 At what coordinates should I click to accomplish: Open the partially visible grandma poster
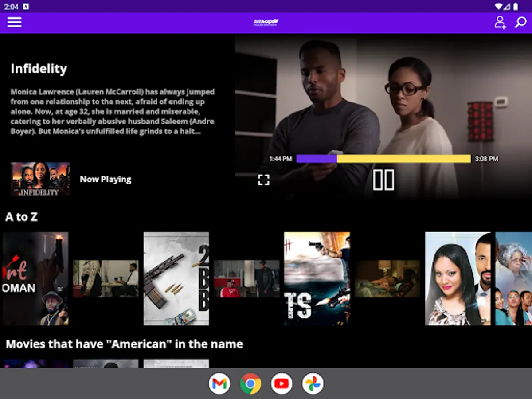pyautogui.click(x=514, y=279)
